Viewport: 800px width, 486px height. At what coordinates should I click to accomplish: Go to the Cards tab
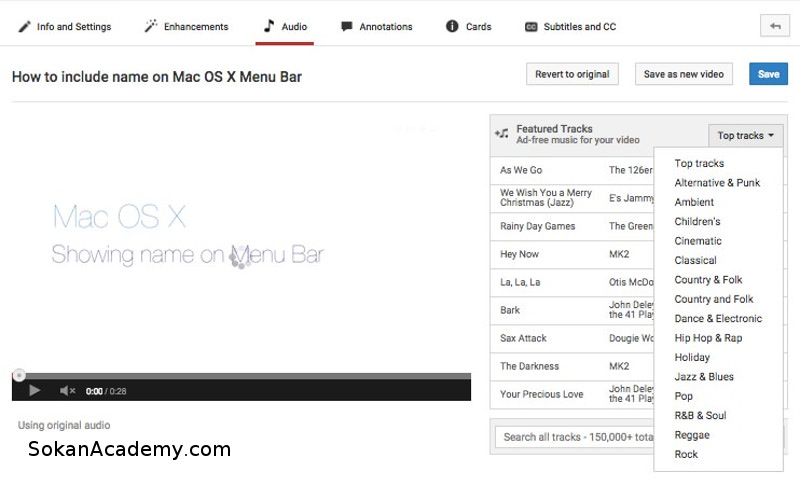[x=469, y=26]
